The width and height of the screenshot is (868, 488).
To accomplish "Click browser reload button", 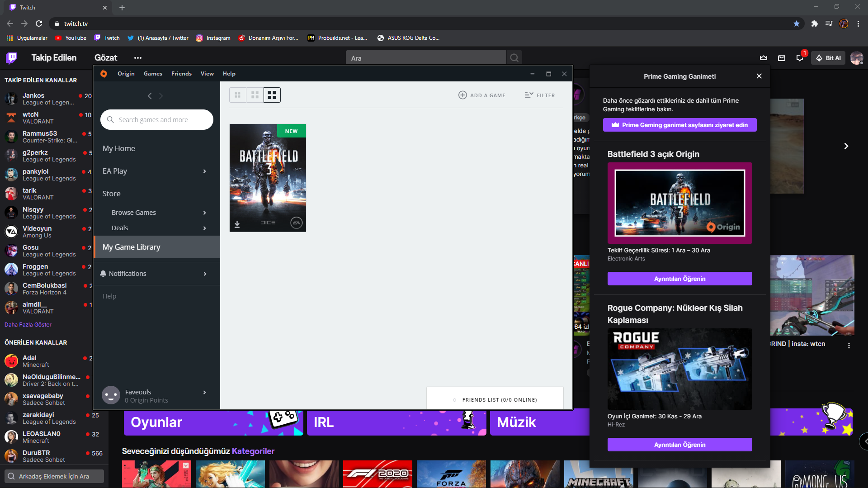I will click(39, 24).
